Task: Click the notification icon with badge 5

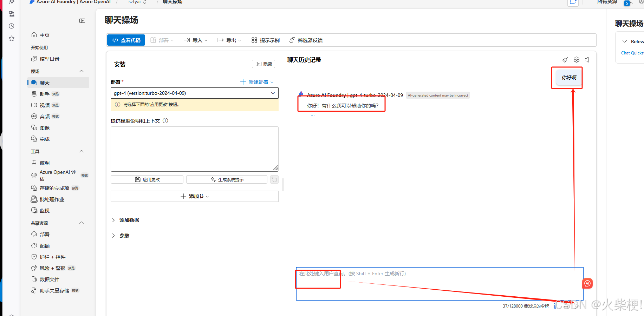Action: pos(627,2)
